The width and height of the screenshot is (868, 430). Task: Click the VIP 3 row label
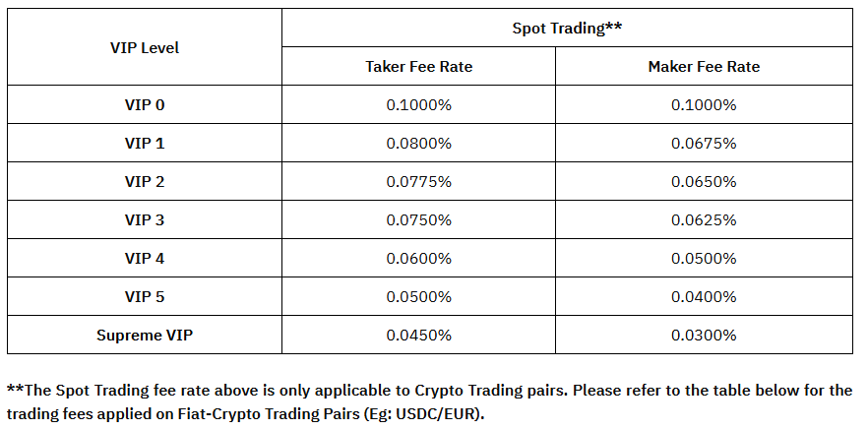145,220
